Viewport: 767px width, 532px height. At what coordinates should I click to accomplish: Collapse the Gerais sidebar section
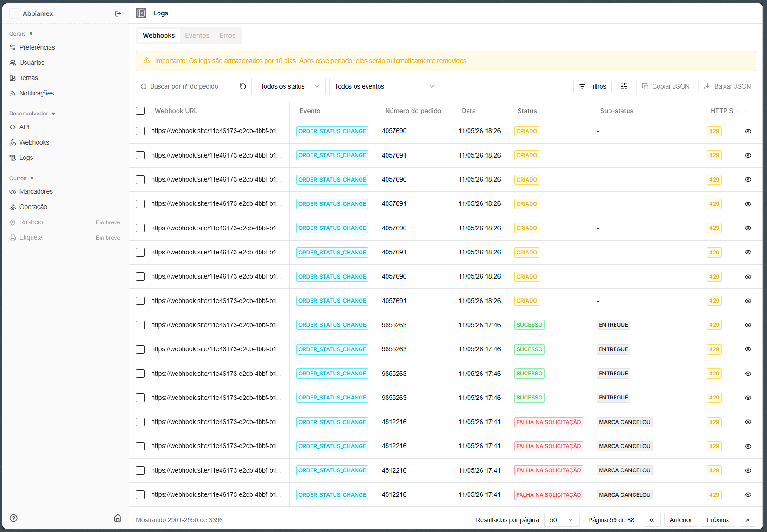[21, 34]
